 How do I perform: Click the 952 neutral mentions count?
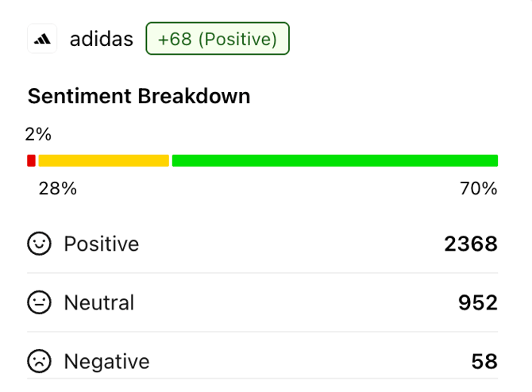(x=478, y=302)
